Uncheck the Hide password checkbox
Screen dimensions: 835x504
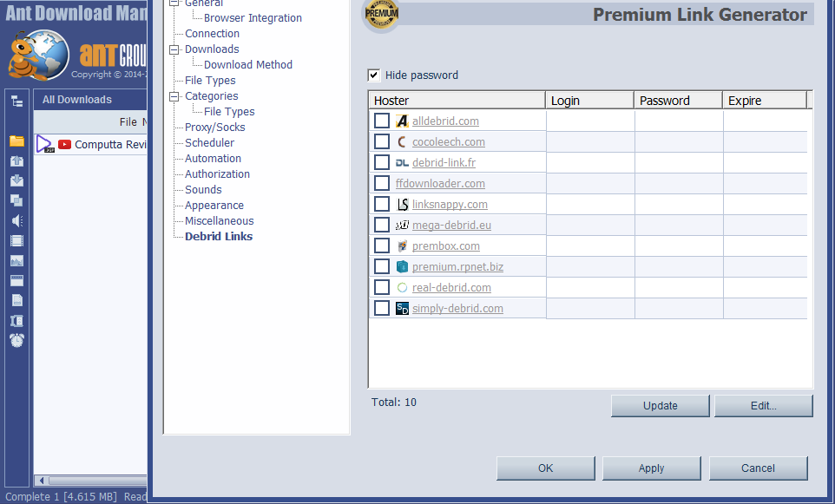coord(374,75)
